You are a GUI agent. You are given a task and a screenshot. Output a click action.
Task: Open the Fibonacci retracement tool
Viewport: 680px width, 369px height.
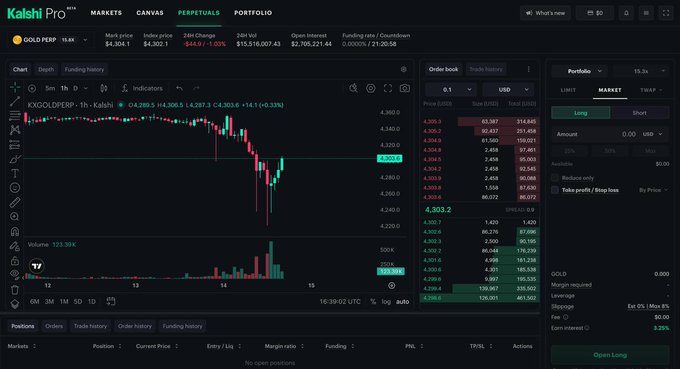pos(15,115)
